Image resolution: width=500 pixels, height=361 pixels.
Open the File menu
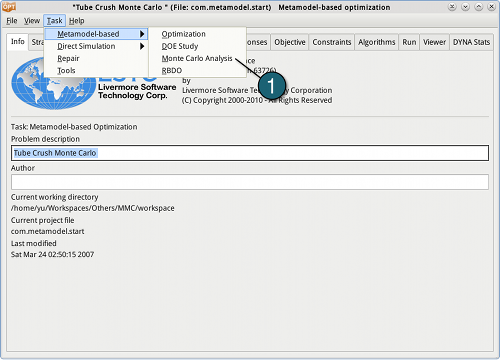click(12, 21)
